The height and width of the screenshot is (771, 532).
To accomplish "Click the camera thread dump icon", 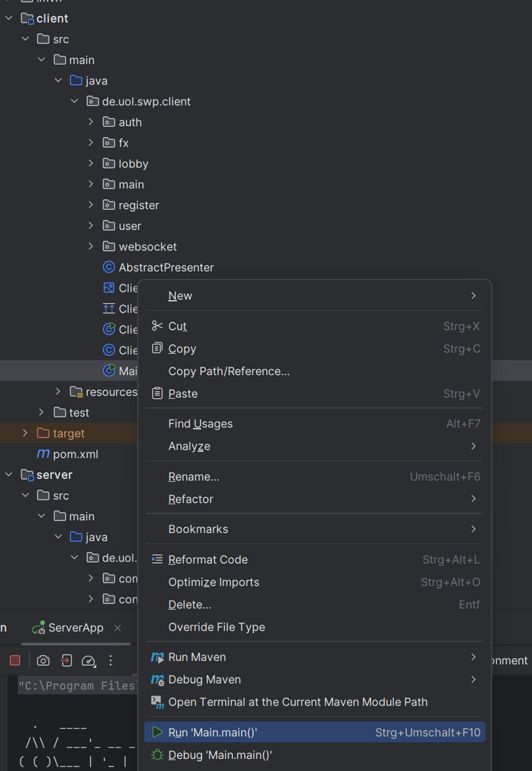I will tap(43, 660).
